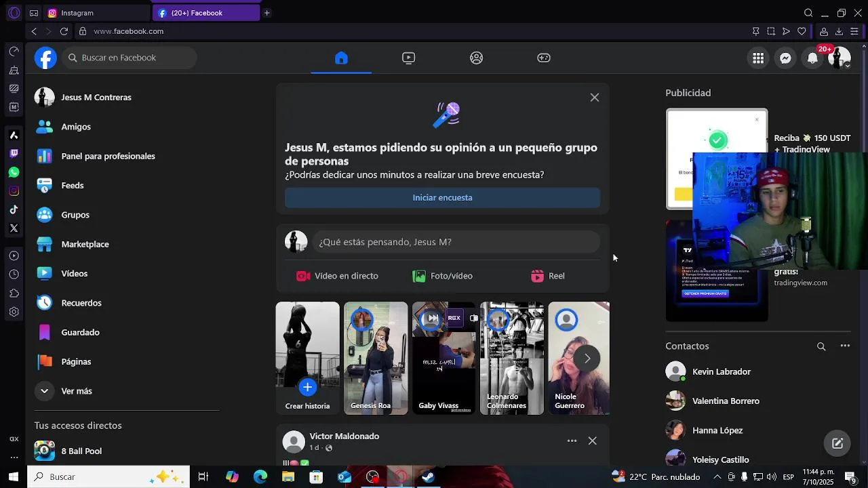Go back in browser history
Image resolution: width=868 pixels, height=488 pixels.
[x=34, y=31]
